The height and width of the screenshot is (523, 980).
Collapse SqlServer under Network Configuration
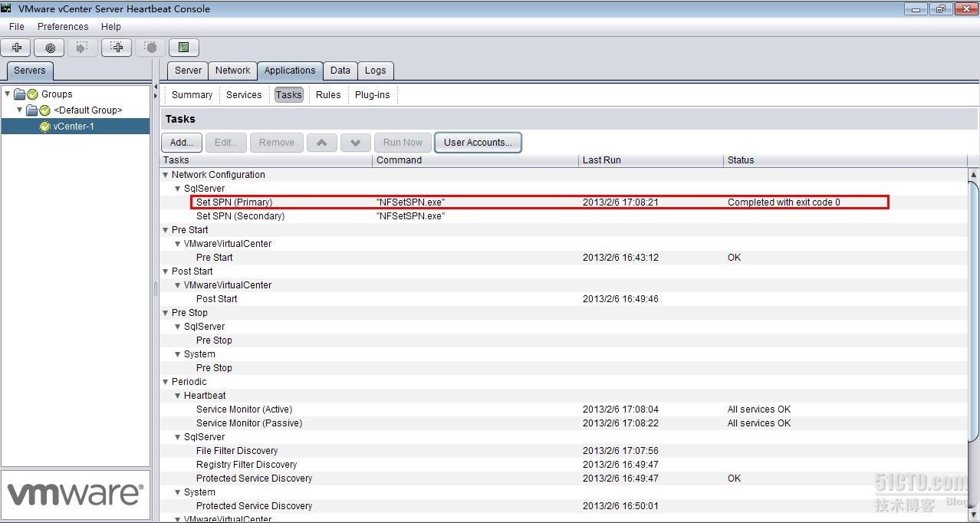coord(178,189)
